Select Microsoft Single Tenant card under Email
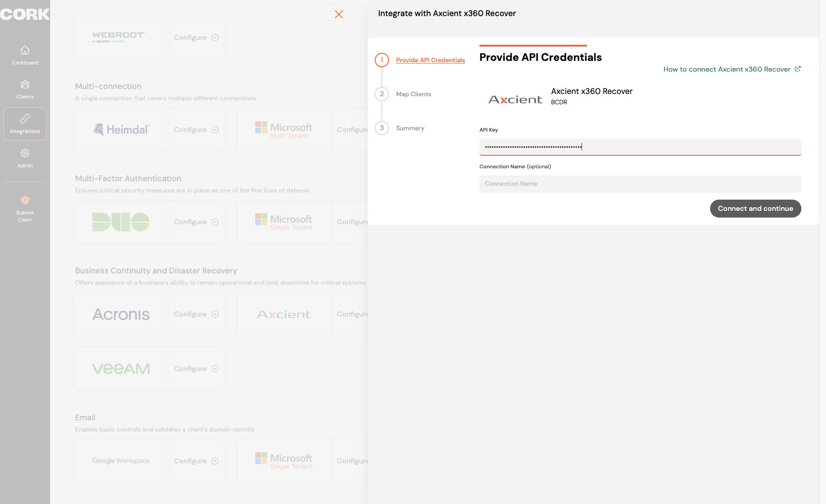Viewport: 826px width, 504px height. pos(302,461)
